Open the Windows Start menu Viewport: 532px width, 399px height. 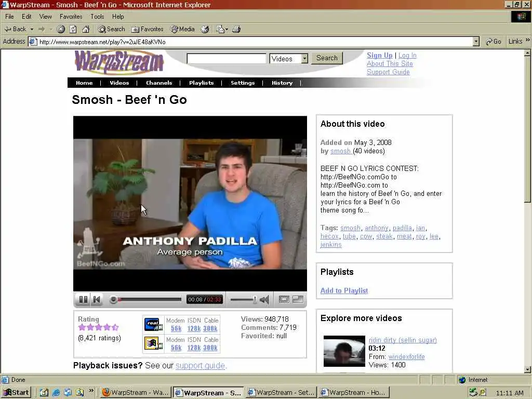tap(16, 393)
